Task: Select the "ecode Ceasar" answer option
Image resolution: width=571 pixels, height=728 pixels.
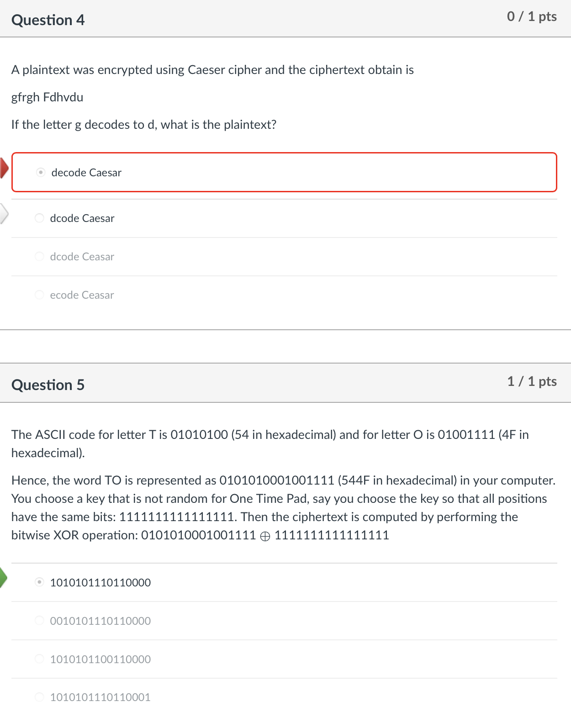Action: (x=82, y=295)
